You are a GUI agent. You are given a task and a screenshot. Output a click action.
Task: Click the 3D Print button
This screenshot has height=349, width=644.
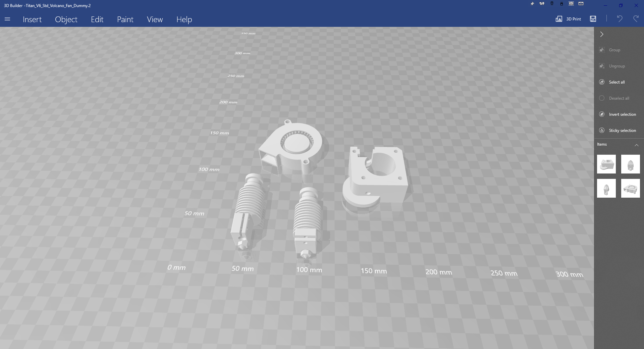pyautogui.click(x=568, y=19)
